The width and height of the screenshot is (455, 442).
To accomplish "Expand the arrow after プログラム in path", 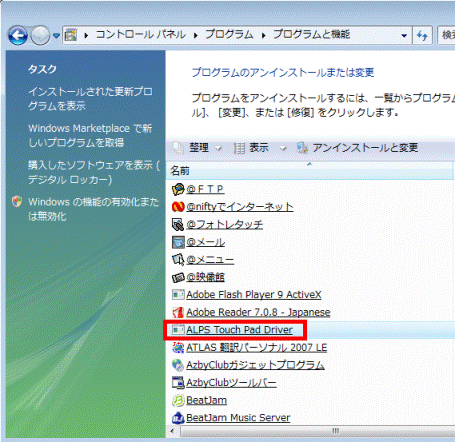I will pos(263,35).
